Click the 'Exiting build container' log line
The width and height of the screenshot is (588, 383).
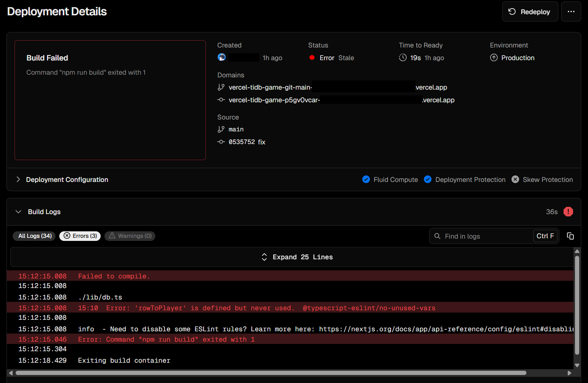pyautogui.click(x=290, y=360)
